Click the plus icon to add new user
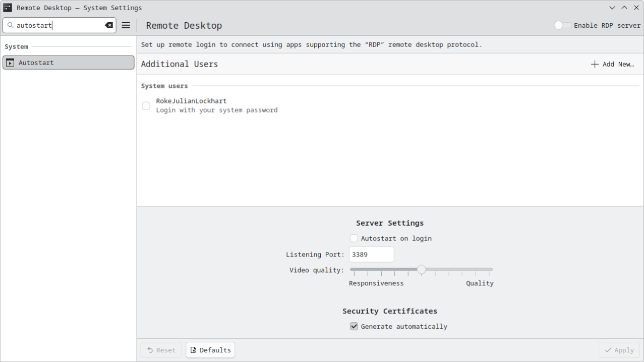The image size is (644, 362). (595, 64)
